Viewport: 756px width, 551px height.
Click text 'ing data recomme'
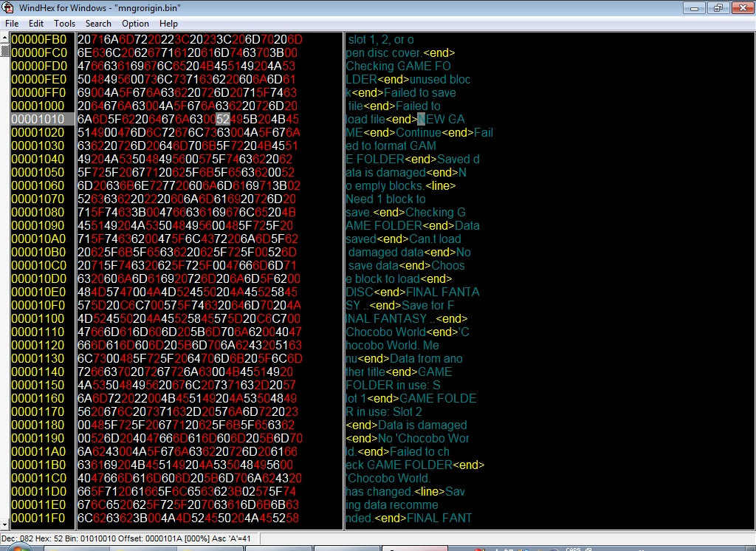point(392,504)
